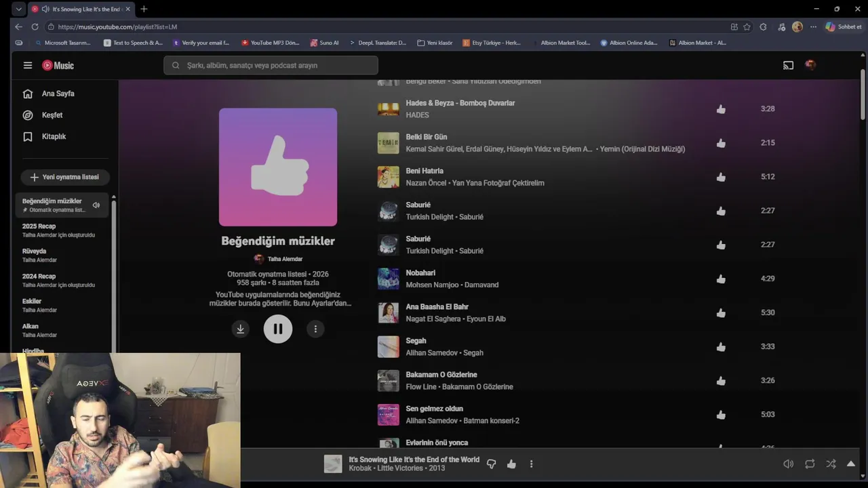Unlike the song Segah

click(x=721, y=346)
